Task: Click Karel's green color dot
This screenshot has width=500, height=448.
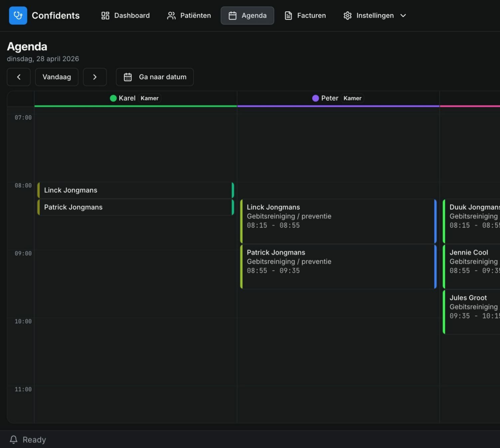Action: point(113,98)
